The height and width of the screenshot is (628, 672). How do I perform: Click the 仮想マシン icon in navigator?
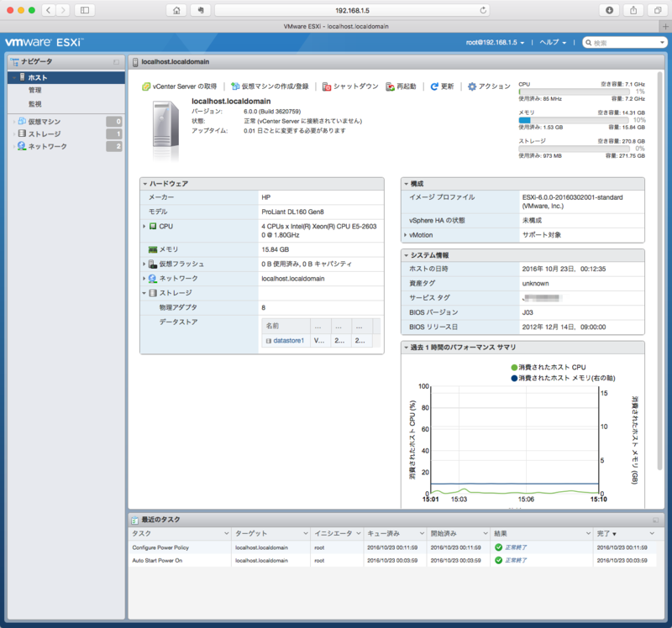click(x=22, y=121)
